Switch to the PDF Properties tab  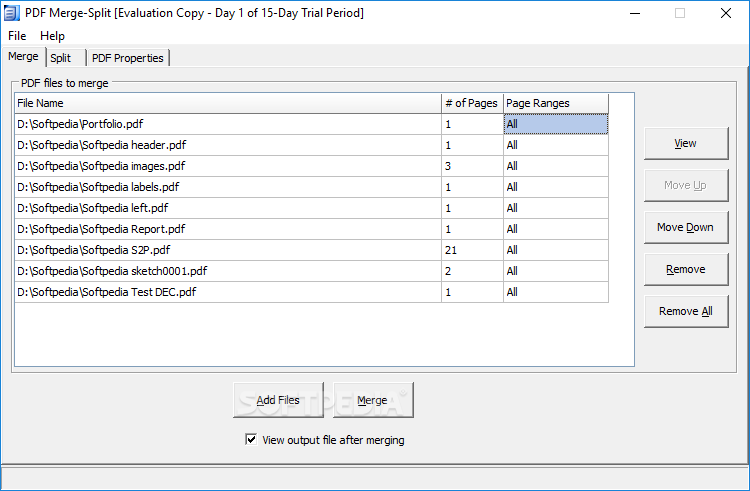click(x=128, y=58)
